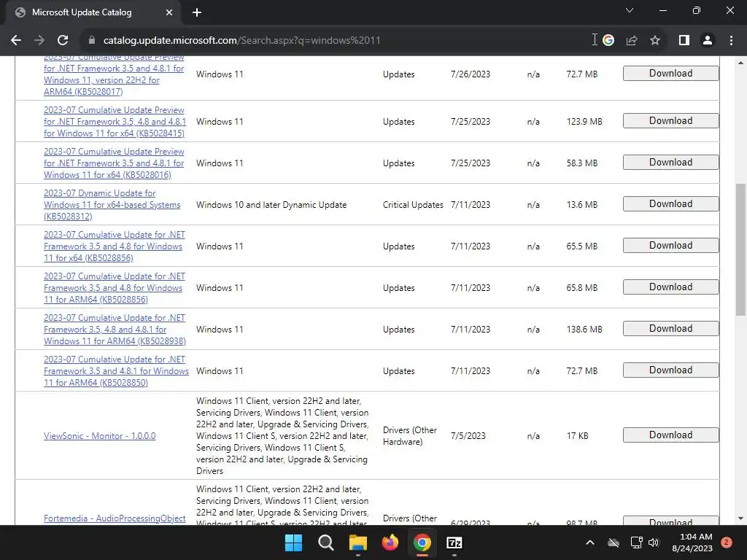This screenshot has height=560, width=747.
Task: Open the clock and date panel
Action: tap(692, 542)
